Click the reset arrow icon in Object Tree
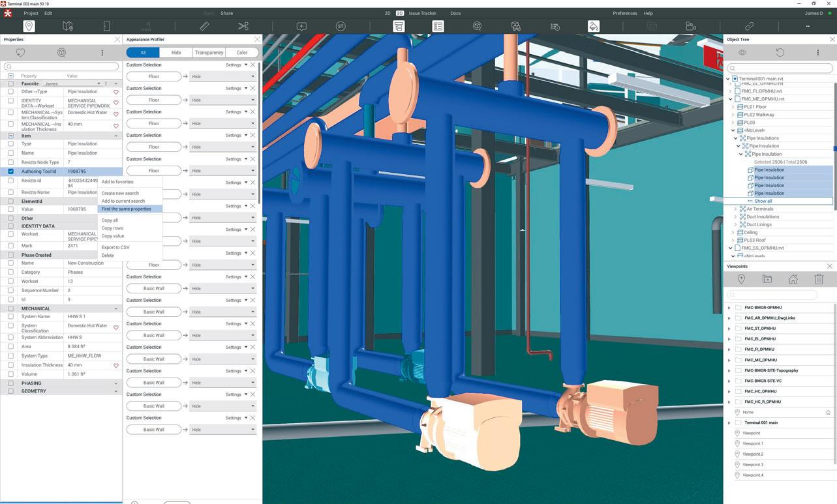The width and height of the screenshot is (837, 504). pyautogui.click(x=780, y=53)
